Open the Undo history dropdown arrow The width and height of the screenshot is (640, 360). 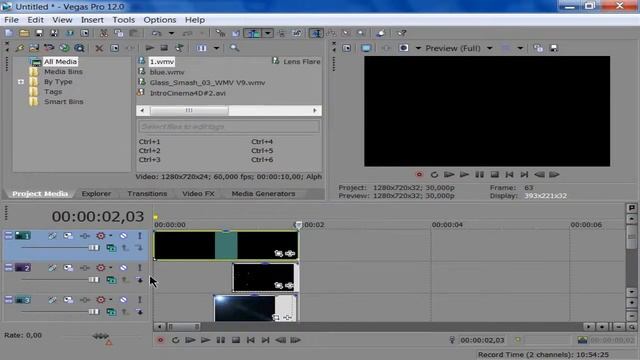pos(171,33)
